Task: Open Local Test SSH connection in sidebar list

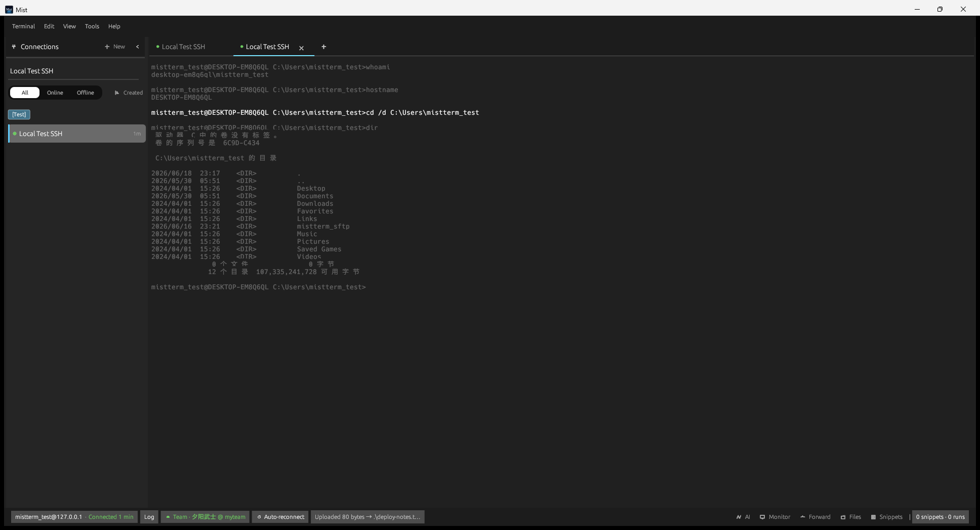Action: (77, 134)
